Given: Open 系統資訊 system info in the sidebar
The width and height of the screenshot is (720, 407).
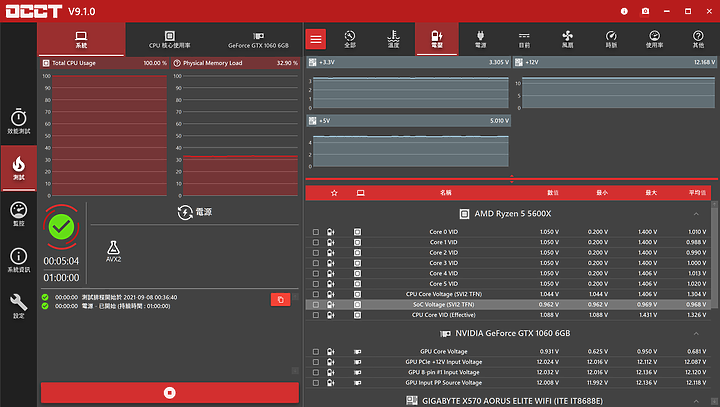Looking at the screenshot, I should (18, 260).
